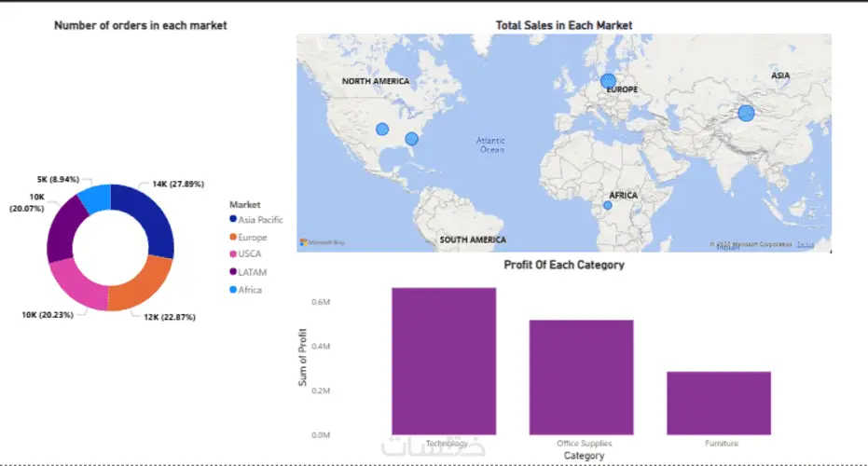
Task: Click the LATAM legend entry
Action: (252, 272)
